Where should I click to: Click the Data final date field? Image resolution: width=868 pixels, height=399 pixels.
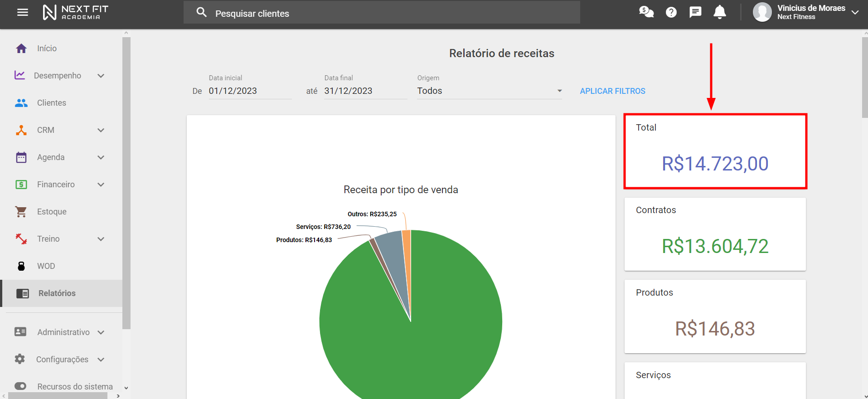tap(366, 91)
